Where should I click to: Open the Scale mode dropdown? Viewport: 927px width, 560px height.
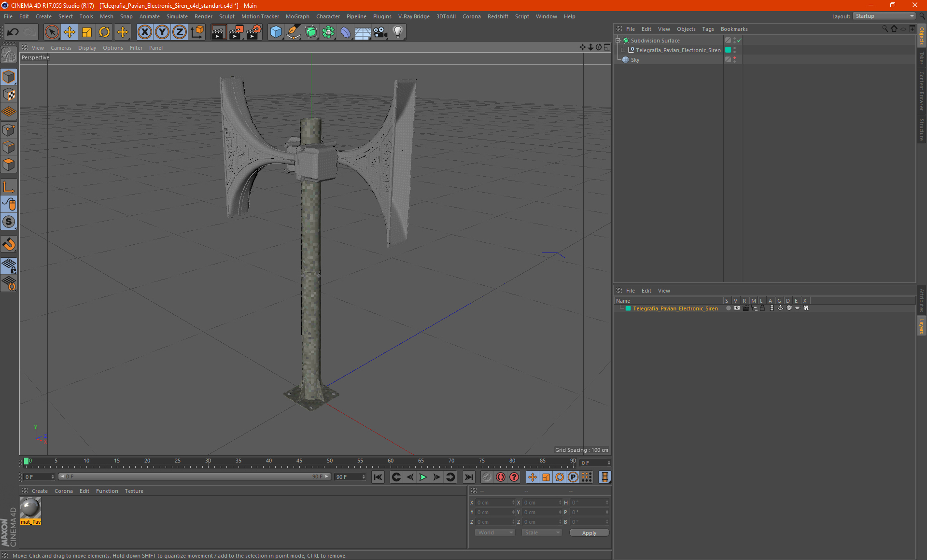[542, 532]
